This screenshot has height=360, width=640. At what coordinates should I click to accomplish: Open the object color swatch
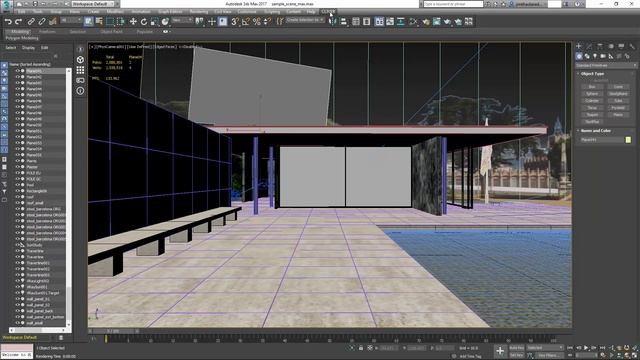[x=628, y=140]
